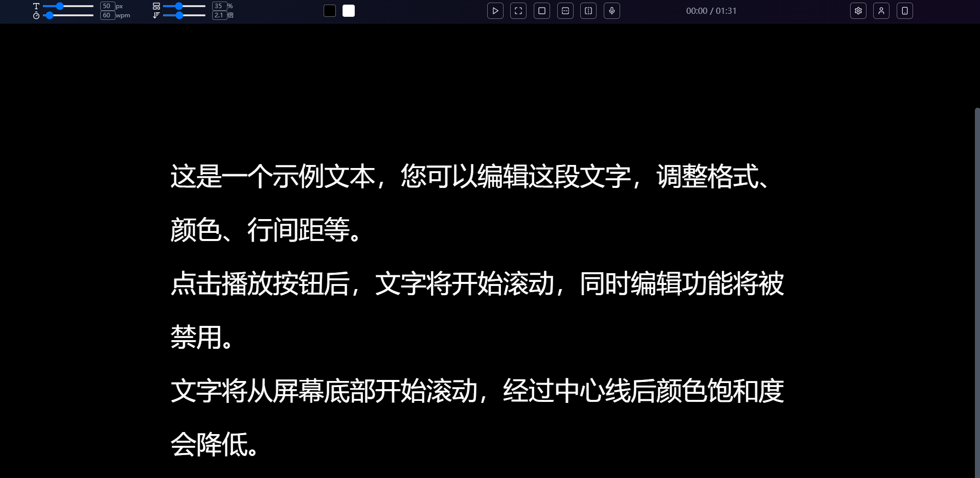Click the layout width icon beside 35%
980x478 pixels.
click(x=156, y=6)
